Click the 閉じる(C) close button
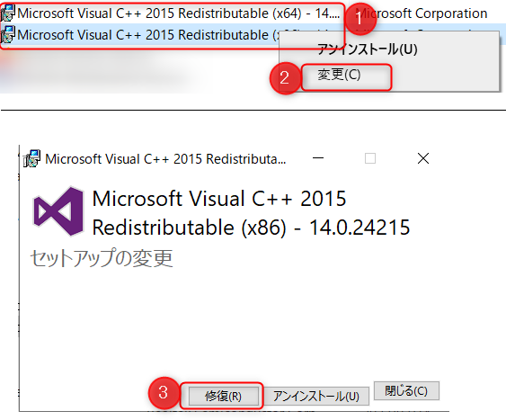Screen dimensions: 506x420 pos(406,390)
